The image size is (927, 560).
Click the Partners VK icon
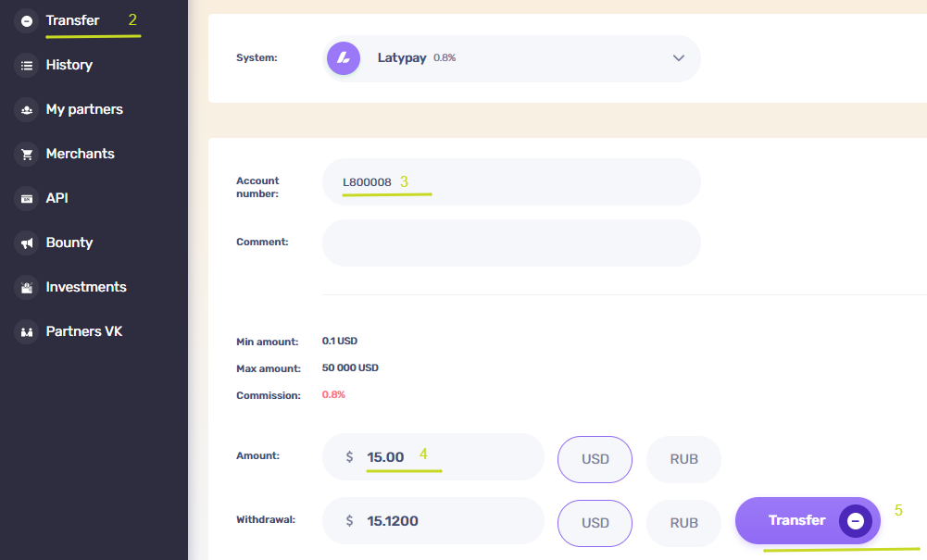click(x=27, y=331)
